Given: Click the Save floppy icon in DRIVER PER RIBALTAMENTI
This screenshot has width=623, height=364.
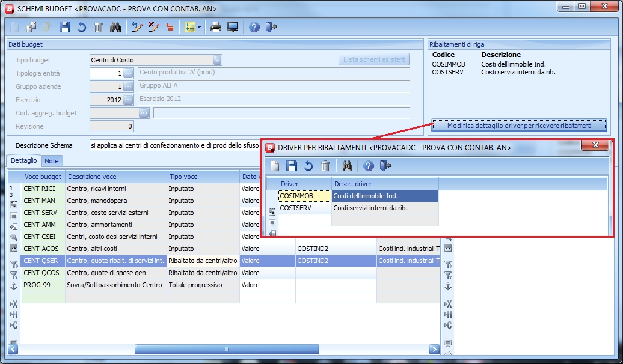Looking at the screenshot, I should [292, 166].
